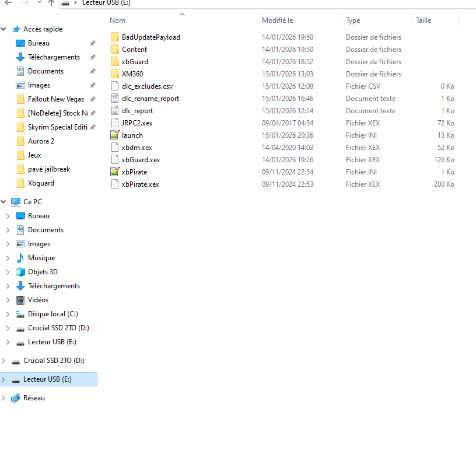Go back with the back arrow
Viewport: 476px width, 461px height.
[8, 3]
